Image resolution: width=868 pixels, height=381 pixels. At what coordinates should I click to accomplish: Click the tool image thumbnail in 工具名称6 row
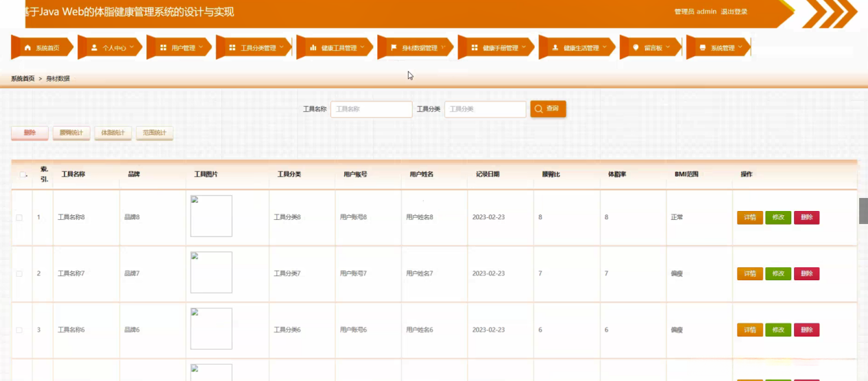click(211, 328)
